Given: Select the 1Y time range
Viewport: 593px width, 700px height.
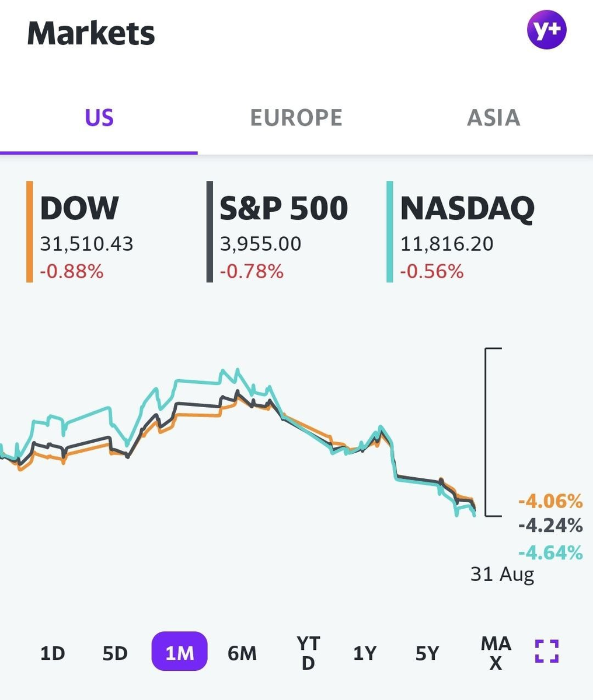Looking at the screenshot, I should tap(365, 653).
